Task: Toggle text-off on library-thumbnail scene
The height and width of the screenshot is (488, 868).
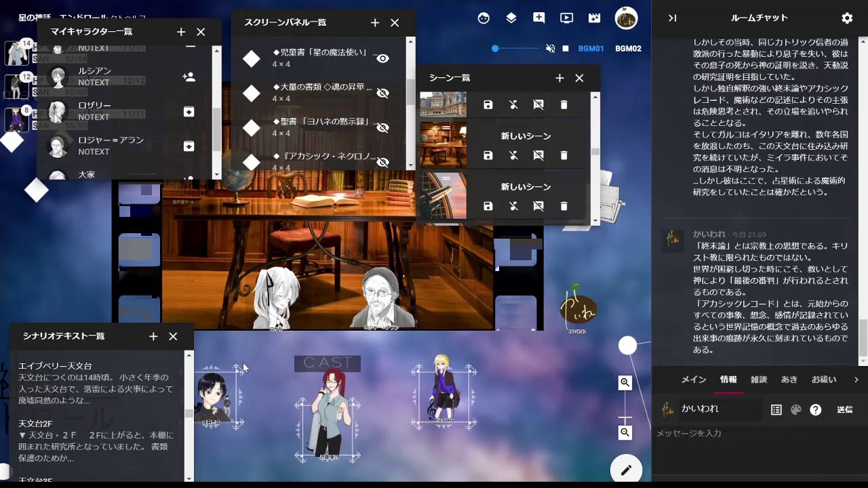Action: [538, 156]
